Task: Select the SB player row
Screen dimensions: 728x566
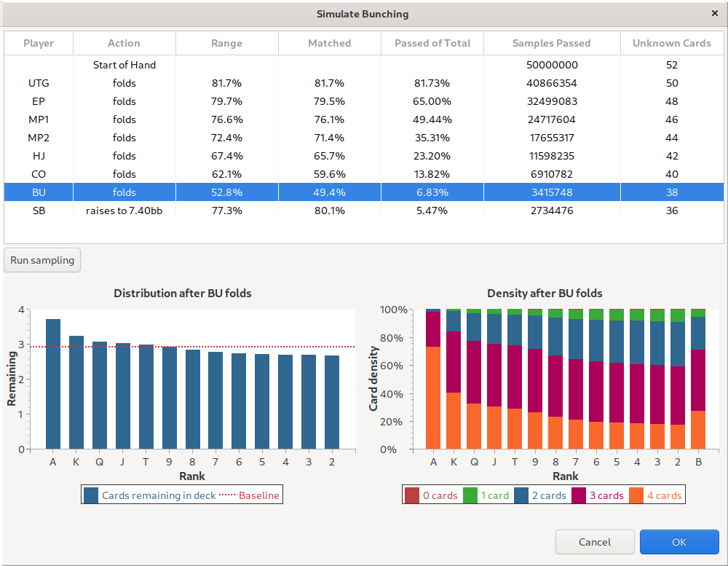Action: [364, 211]
